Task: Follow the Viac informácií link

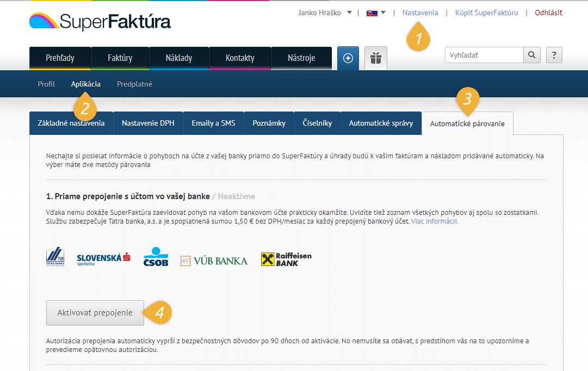Action: pyautogui.click(x=435, y=221)
